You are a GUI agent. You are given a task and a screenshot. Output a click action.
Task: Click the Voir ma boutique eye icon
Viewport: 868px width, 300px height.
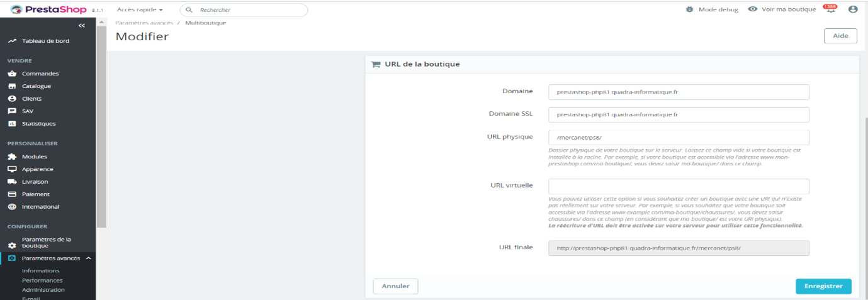tap(752, 9)
